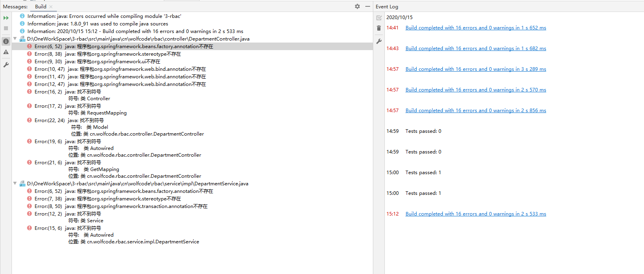Open Event Log wrench settings
The image size is (644, 274).
tap(379, 41)
